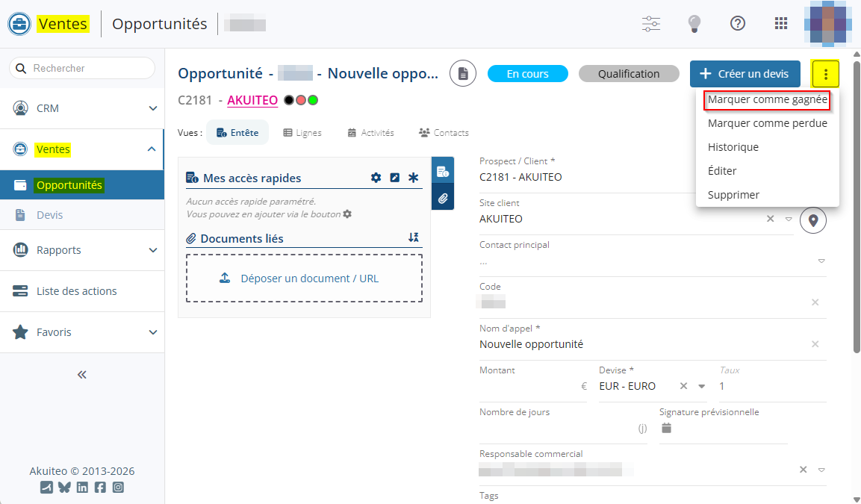Open the Devise currency dropdown
This screenshot has height=504, width=861.
pos(701,387)
